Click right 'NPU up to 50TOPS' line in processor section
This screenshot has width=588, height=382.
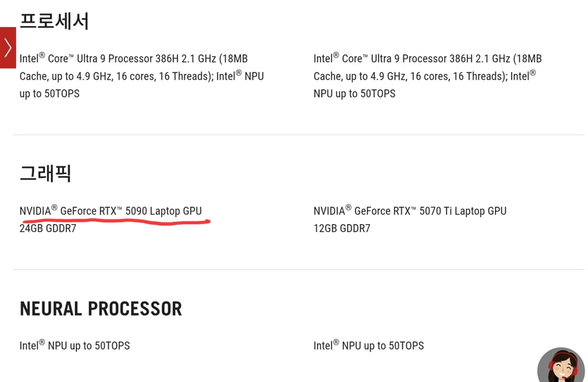point(354,94)
